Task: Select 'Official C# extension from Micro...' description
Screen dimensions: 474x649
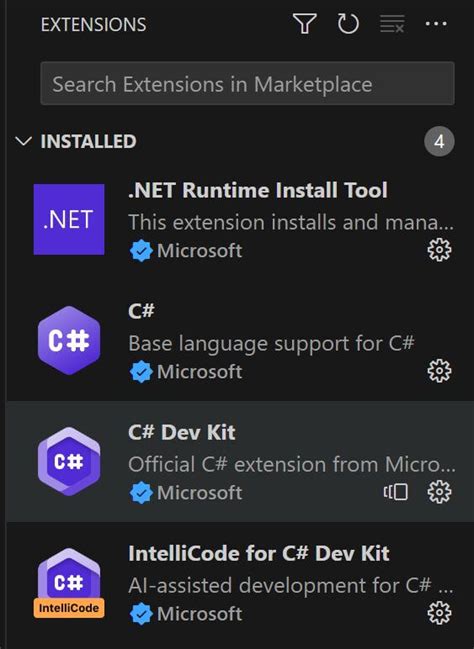Action: click(x=292, y=464)
